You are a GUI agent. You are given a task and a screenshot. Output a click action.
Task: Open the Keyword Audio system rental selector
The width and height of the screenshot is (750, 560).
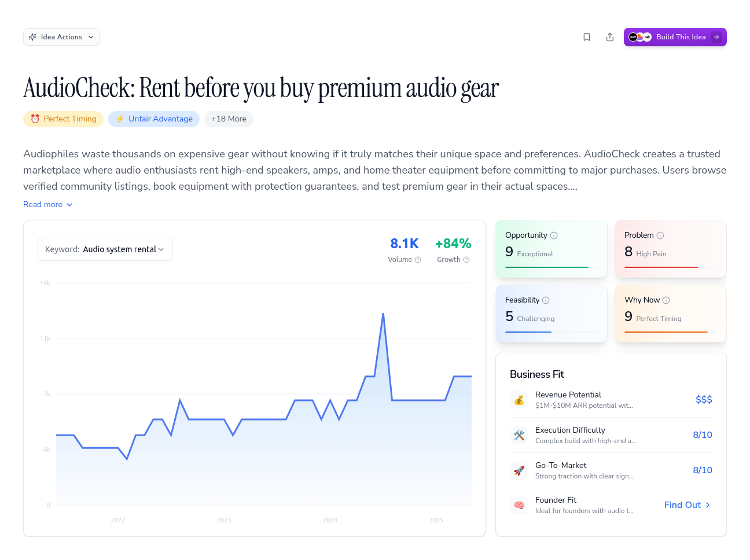pos(105,249)
